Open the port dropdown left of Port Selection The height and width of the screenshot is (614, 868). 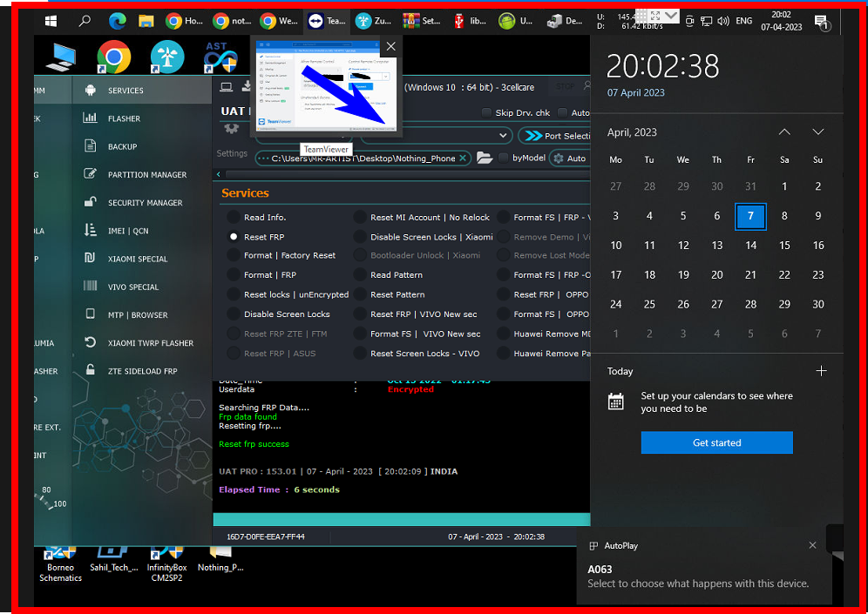pyautogui.click(x=436, y=136)
